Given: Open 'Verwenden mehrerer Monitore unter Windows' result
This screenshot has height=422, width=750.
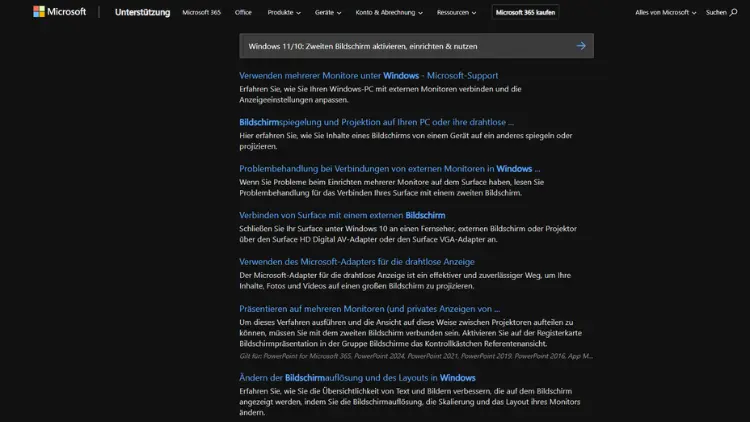Looking at the screenshot, I should coord(368,76).
